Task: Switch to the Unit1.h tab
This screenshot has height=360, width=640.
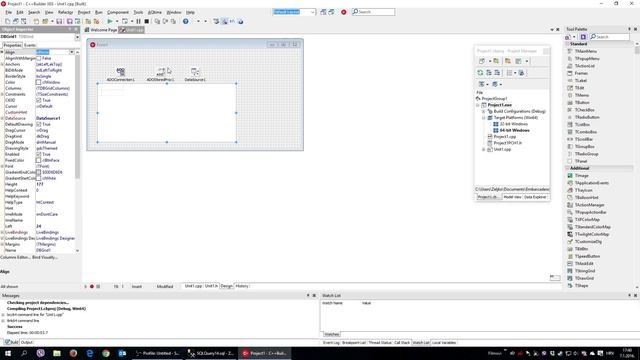Action: pyautogui.click(x=211, y=286)
